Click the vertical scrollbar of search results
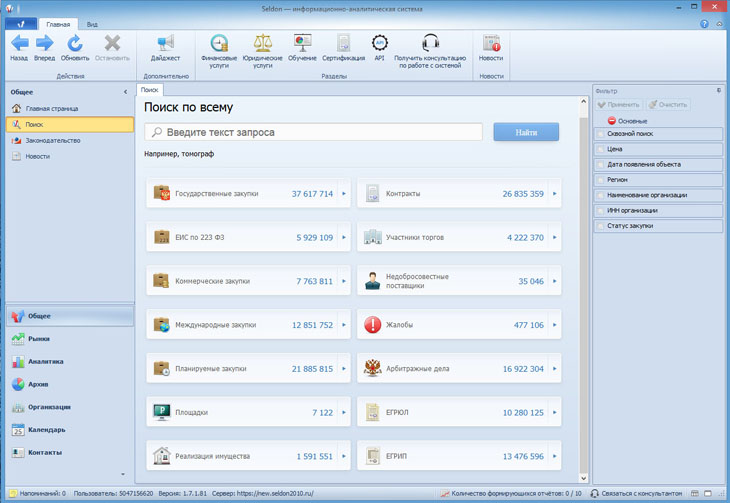 point(584,300)
